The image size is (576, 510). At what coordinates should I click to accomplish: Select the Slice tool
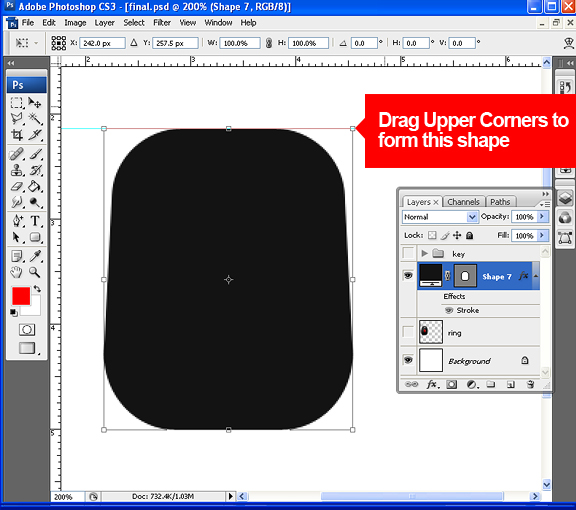35,135
